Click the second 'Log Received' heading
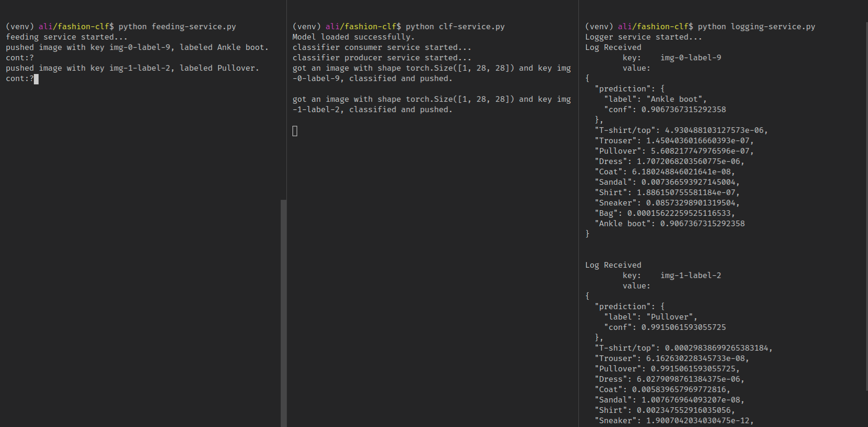The height and width of the screenshot is (427, 868). point(613,265)
